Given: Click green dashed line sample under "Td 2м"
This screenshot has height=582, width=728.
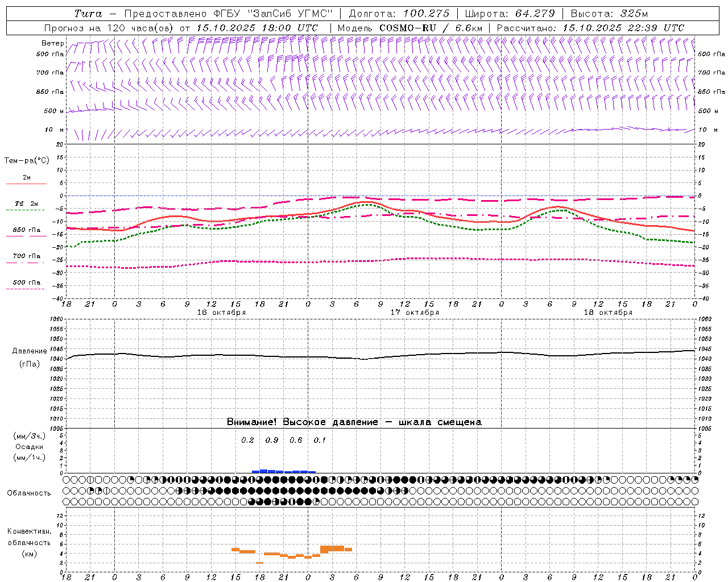Looking at the screenshot, I should [25, 210].
